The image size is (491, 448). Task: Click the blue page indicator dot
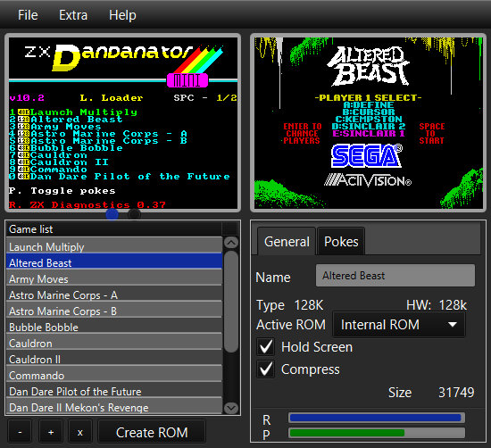pyautogui.click(x=112, y=214)
